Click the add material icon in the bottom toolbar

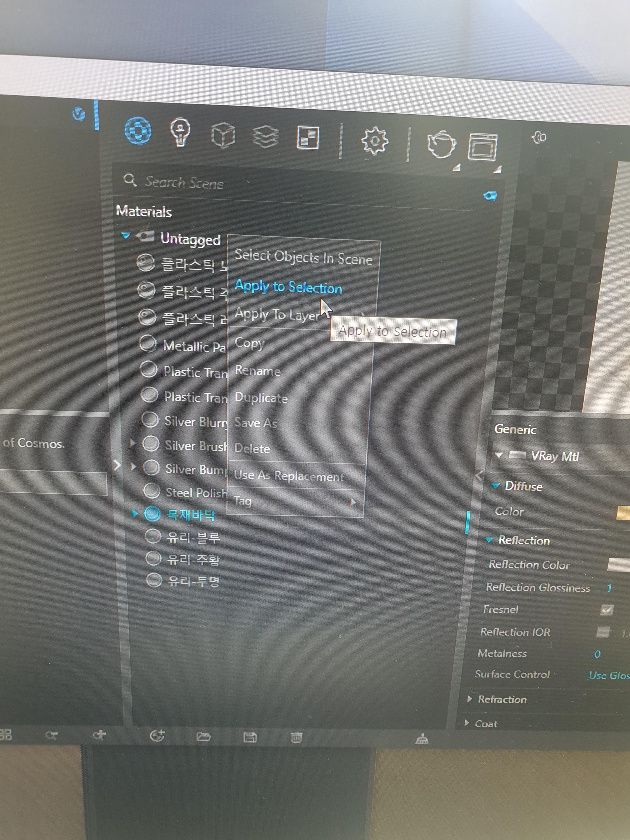(x=157, y=736)
